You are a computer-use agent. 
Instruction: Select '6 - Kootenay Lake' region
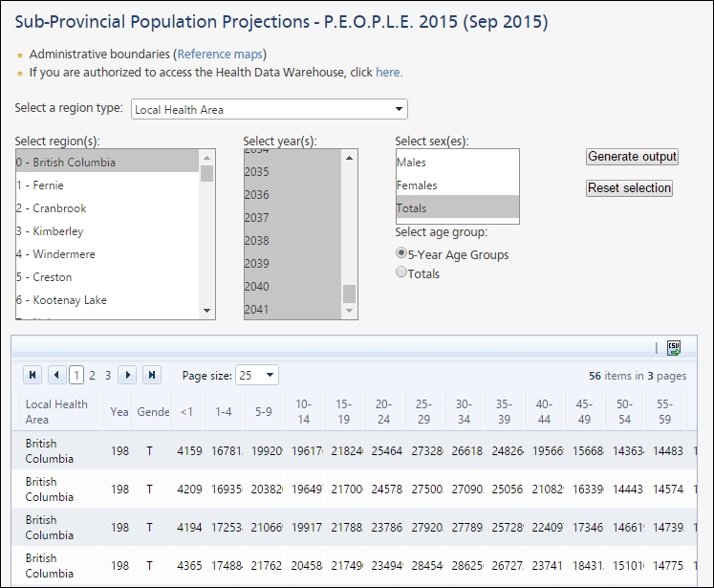click(107, 299)
